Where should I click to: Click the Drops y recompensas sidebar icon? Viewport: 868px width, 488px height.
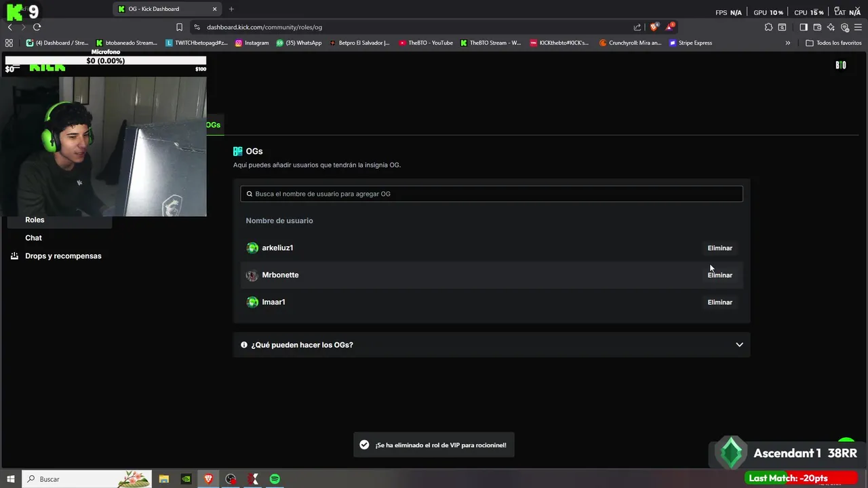(14, 256)
